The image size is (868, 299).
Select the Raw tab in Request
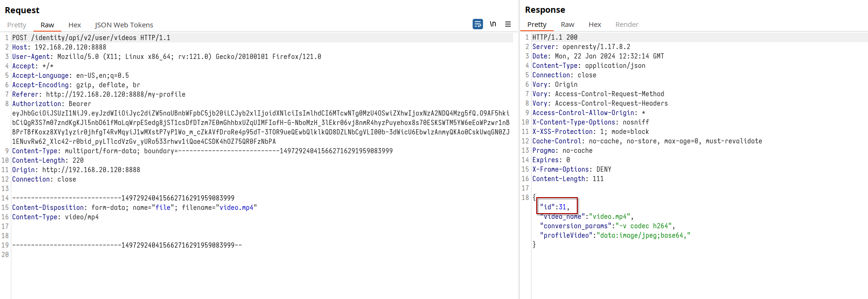click(x=47, y=25)
